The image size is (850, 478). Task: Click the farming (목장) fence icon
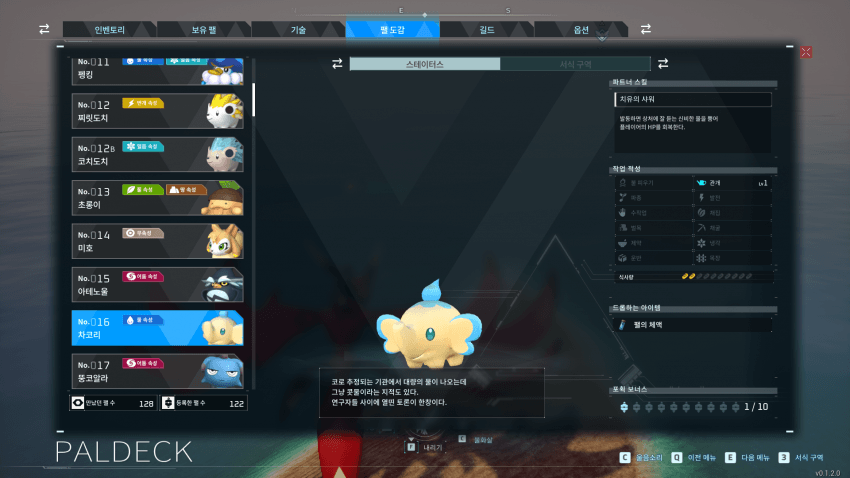(701, 259)
